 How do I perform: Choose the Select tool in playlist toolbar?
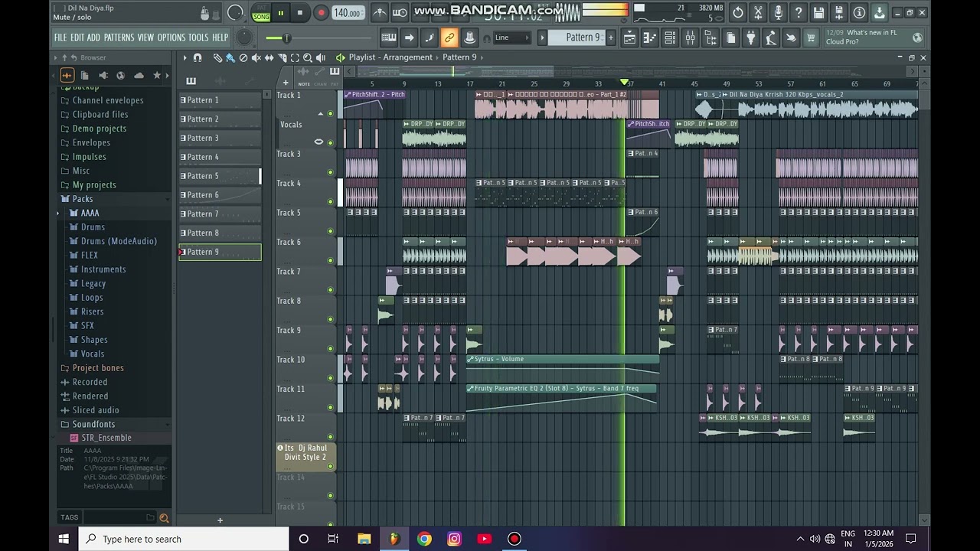(x=295, y=57)
